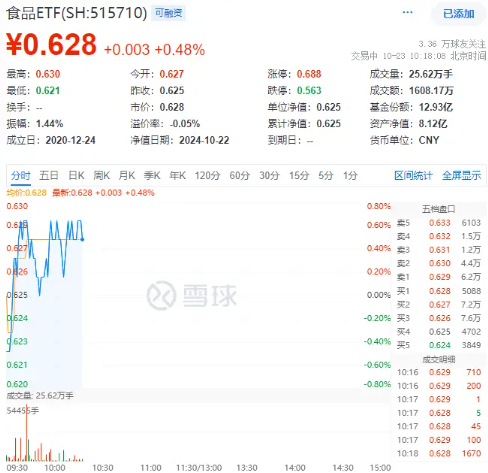
Task: Switch to the 年K tab
Action: (177, 175)
